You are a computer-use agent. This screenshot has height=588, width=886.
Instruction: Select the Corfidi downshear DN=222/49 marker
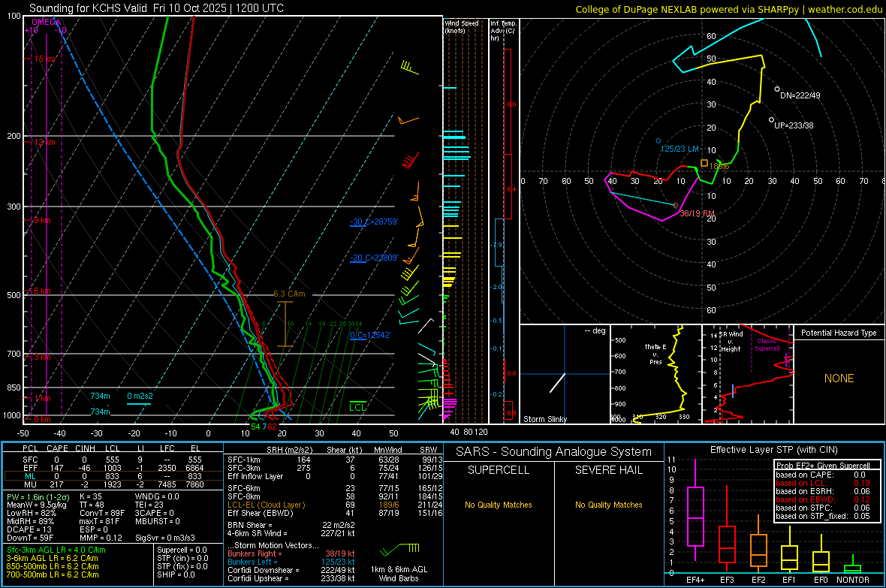click(x=777, y=89)
